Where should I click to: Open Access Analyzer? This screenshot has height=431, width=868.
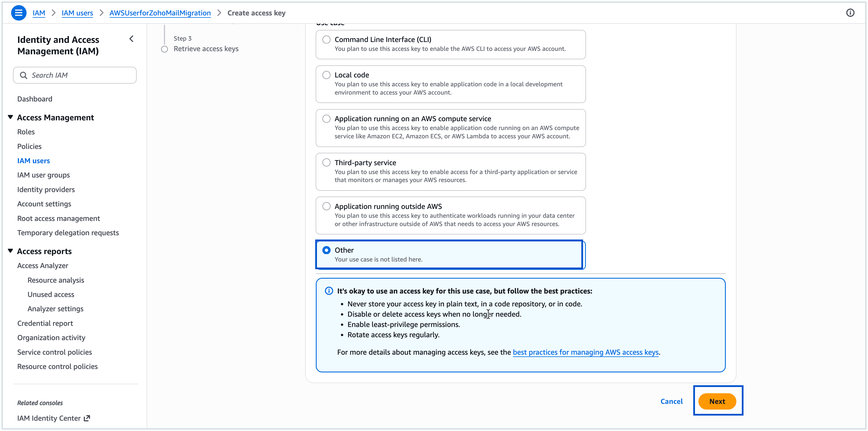click(43, 266)
